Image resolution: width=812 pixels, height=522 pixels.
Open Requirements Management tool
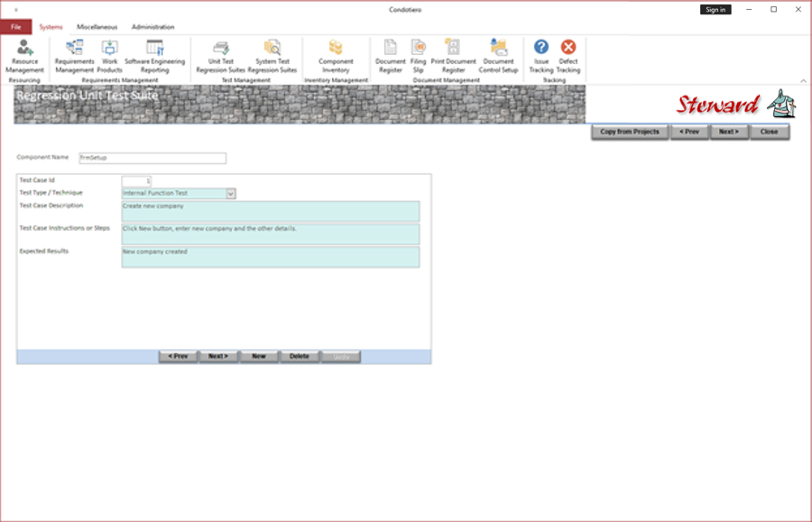click(x=75, y=57)
